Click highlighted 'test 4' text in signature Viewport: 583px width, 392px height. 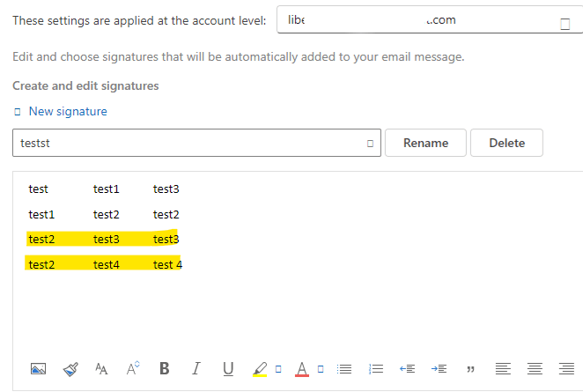pyautogui.click(x=167, y=264)
